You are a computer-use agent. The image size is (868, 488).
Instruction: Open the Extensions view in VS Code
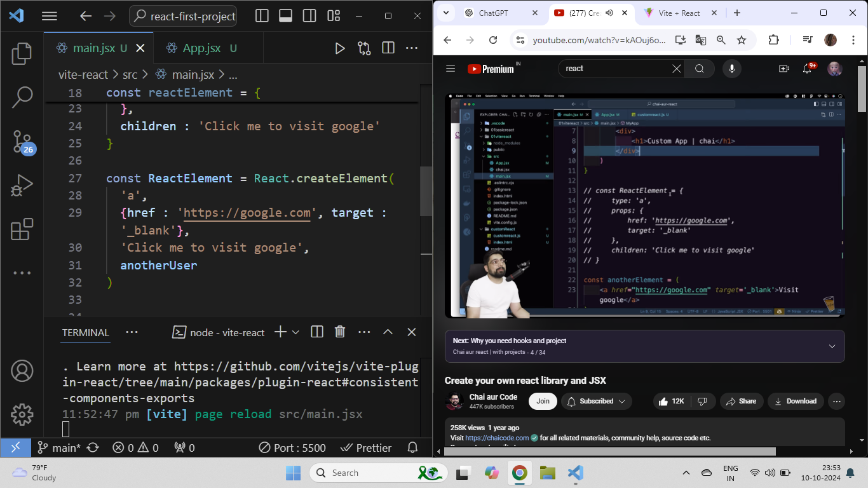(x=22, y=229)
